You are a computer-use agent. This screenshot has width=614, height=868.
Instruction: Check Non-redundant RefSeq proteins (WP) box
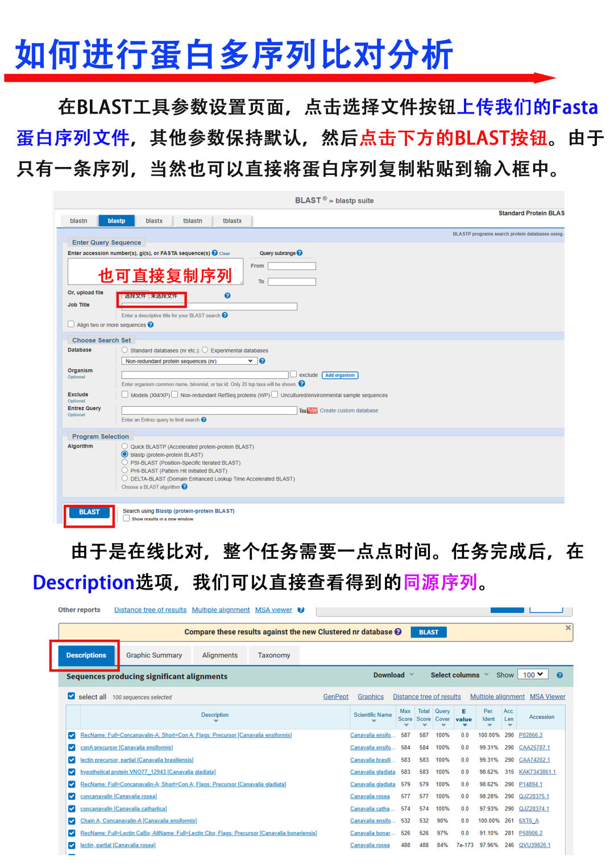(x=175, y=394)
